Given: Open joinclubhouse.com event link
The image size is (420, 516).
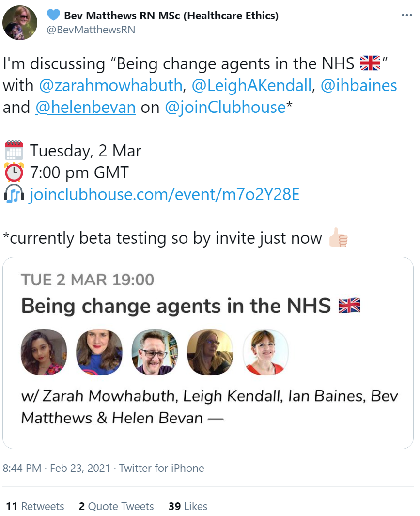Looking at the screenshot, I should (x=165, y=194).
